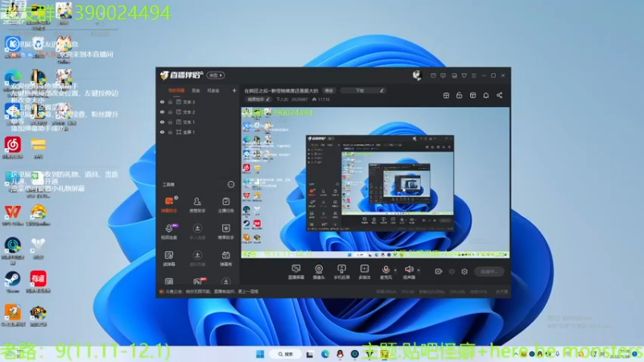Screen dimensions: 644x362
Task: Select the 全屏 1 layer row
Action: (197, 132)
